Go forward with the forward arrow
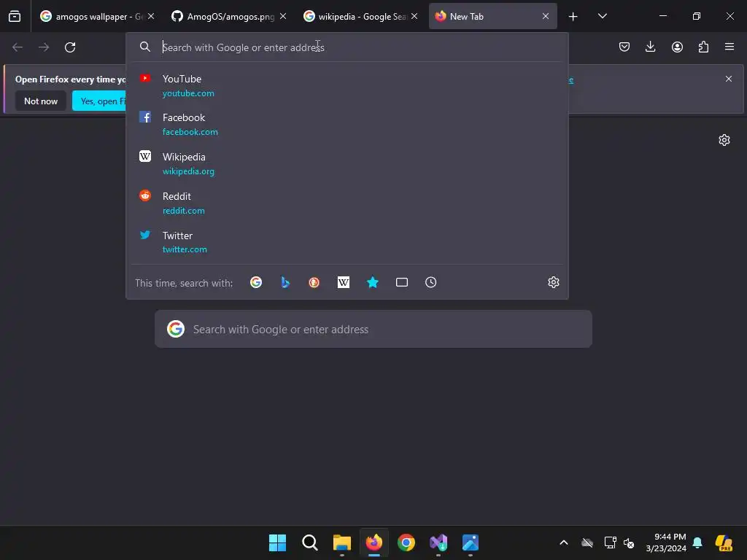The image size is (747, 560). tap(44, 47)
